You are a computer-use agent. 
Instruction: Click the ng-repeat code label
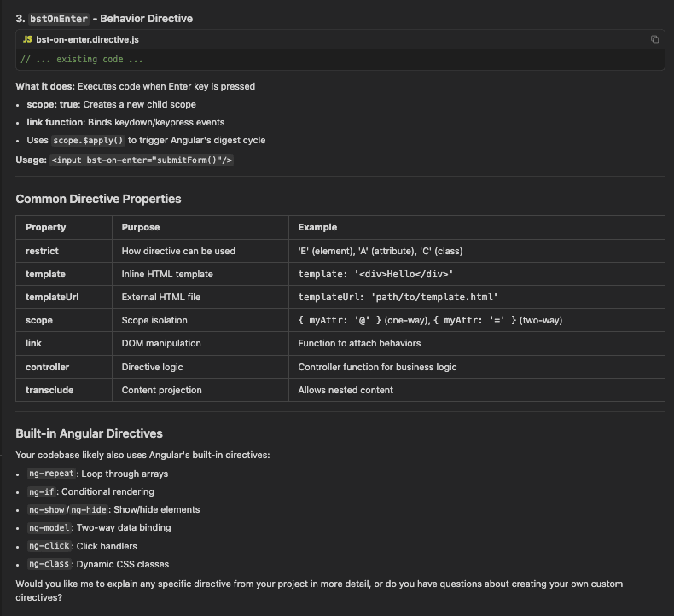51,474
